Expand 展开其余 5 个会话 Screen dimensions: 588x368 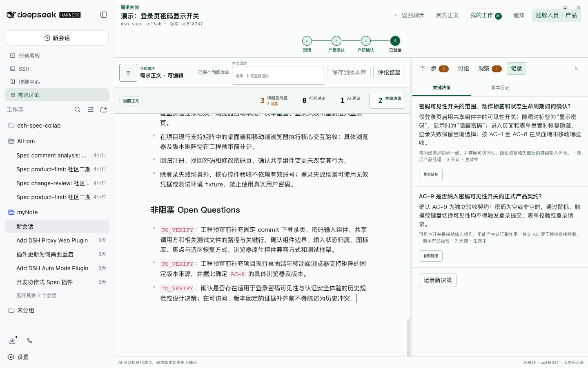point(36,296)
